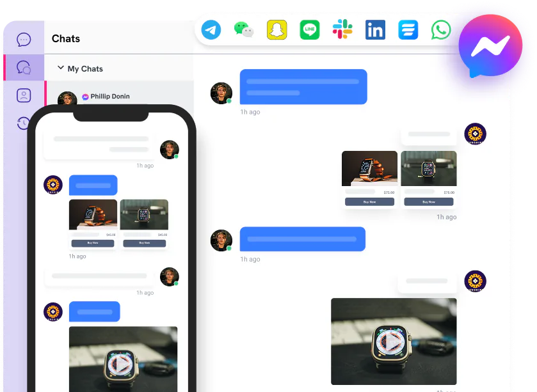Click the top customer avatar on the phone
Screen dimensions: 537x392
pos(170,150)
